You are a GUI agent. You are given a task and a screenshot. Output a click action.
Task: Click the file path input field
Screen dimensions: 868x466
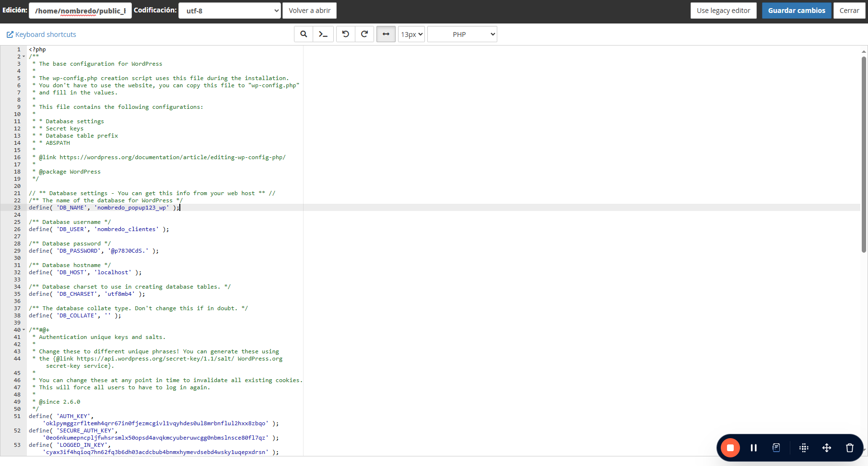(x=80, y=11)
